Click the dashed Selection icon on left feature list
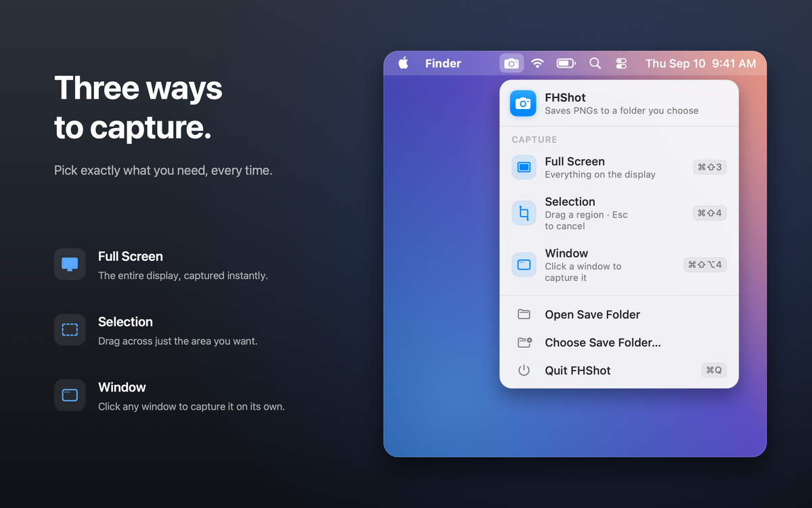Screen dimensions: 812x508 [x=70, y=330]
